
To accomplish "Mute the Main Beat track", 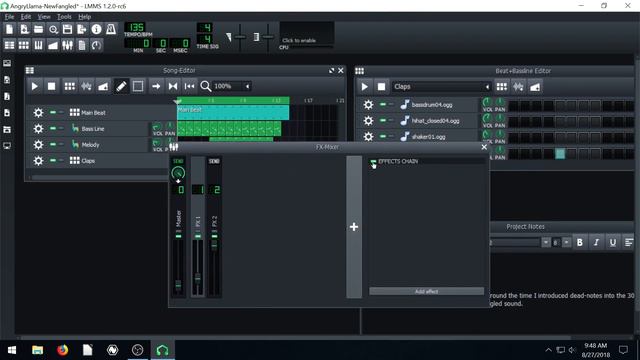I will click(53, 112).
